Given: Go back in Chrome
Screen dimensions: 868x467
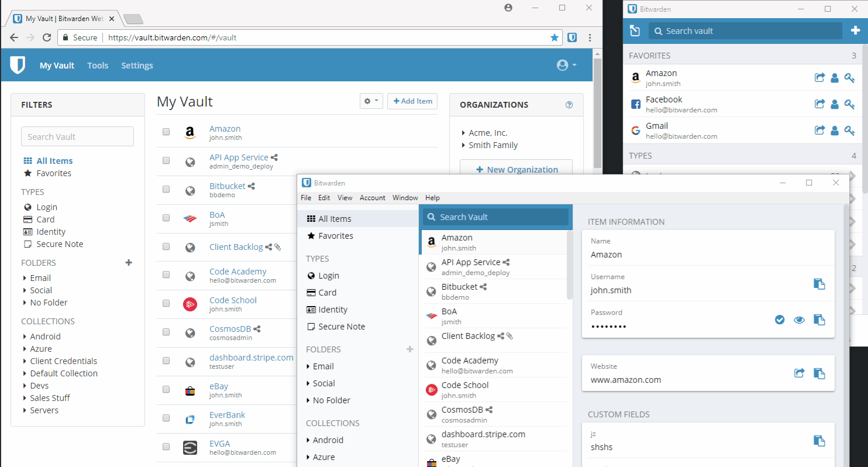Looking at the screenshot, I should (x=14, y=37).
